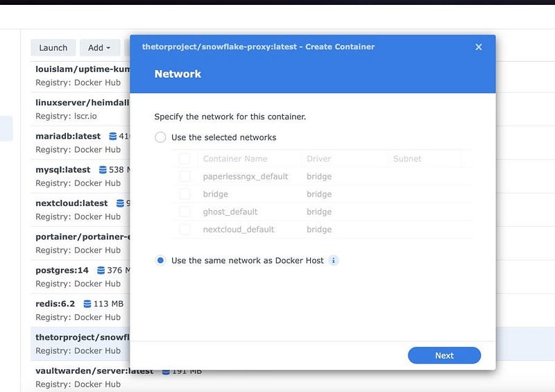
Task: Tick the header select-all network checkbox
Action: [x=185, y=159]
